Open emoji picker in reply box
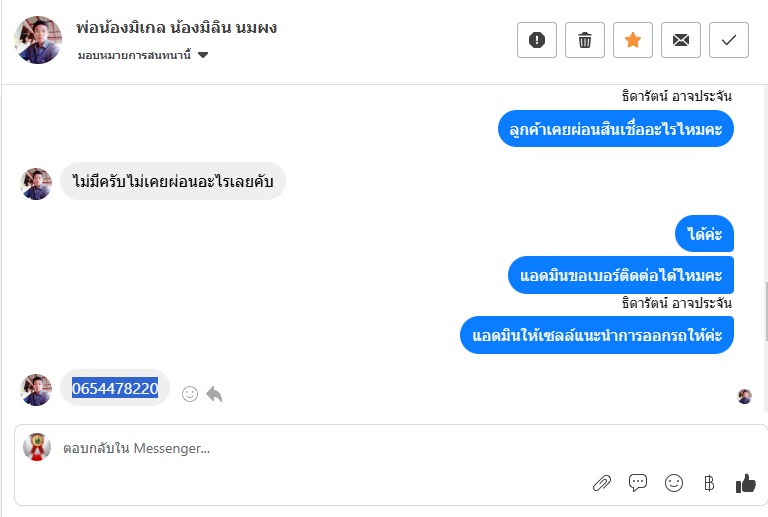Image resolution: width=768 pixels, height=517 pixels. point(674,483)
